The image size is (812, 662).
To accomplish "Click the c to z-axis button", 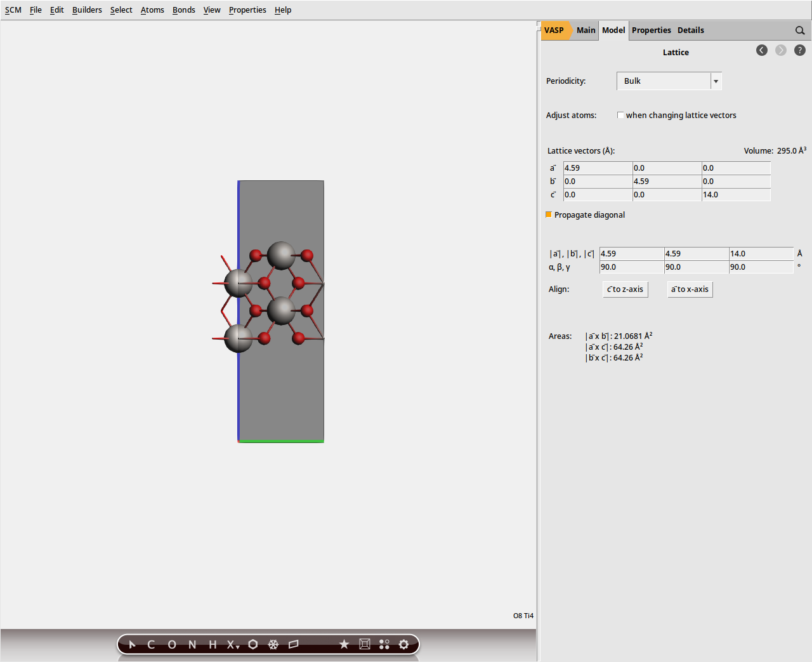I will point(625,289).
